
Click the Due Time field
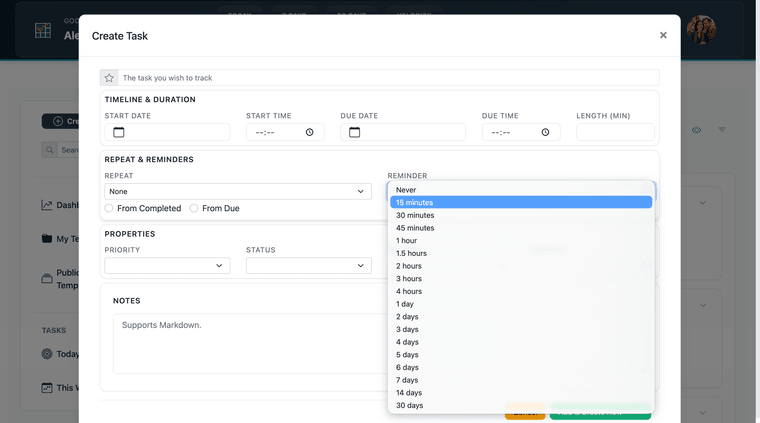(521, 132)
